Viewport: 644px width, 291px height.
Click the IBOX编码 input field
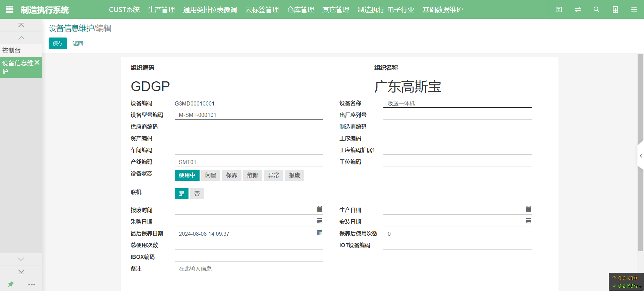click(x=249, y=257)
